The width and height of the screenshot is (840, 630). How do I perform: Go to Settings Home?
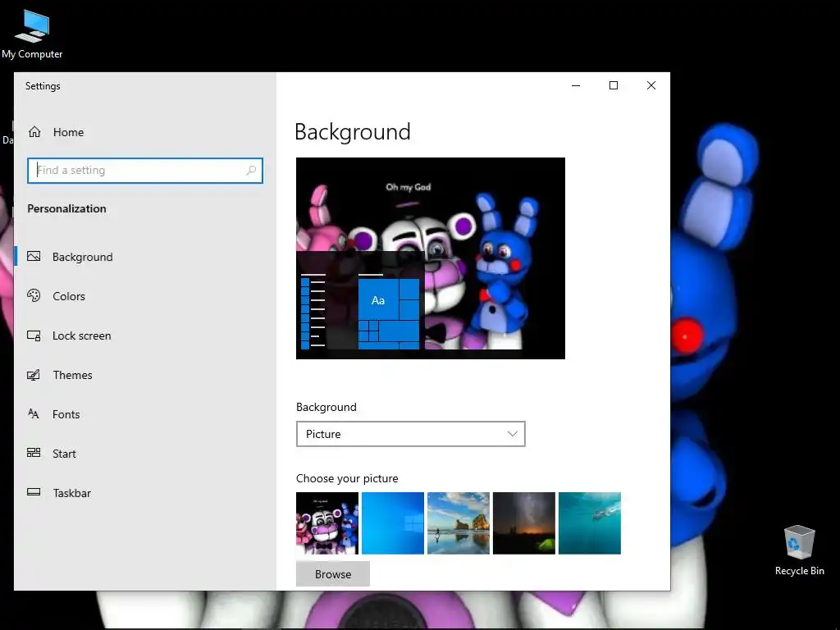coord(144,132)
